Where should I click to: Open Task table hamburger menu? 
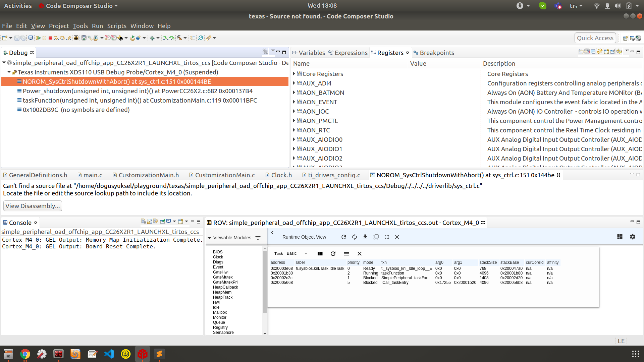click(346, 254)
